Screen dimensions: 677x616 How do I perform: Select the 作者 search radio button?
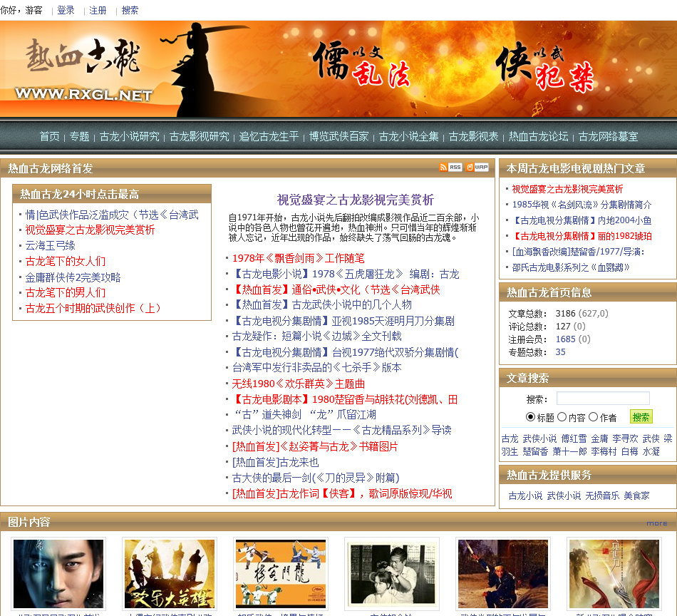tap(593, 417)
